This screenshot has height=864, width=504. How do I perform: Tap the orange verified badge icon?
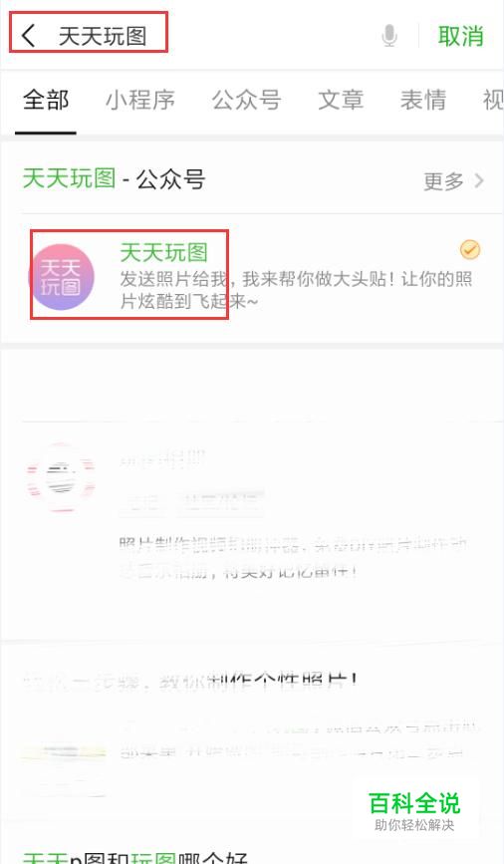pyautogui.click(x=470, y=250)
